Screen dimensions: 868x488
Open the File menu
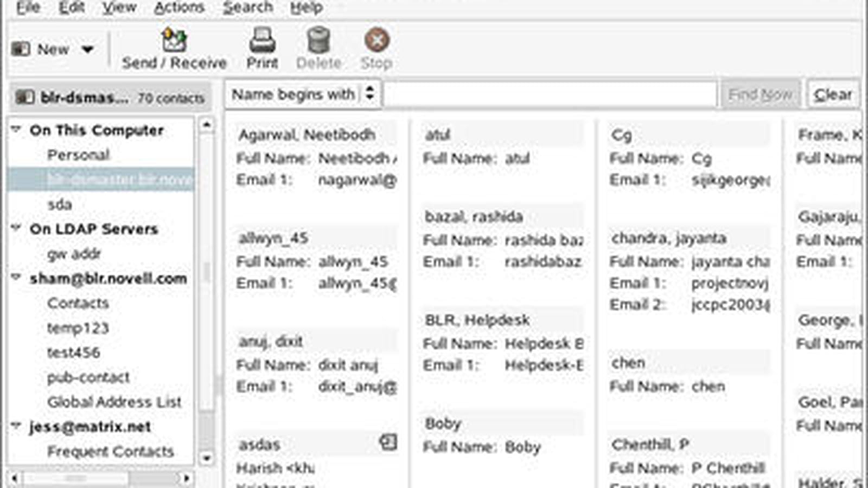click(28, 8)
